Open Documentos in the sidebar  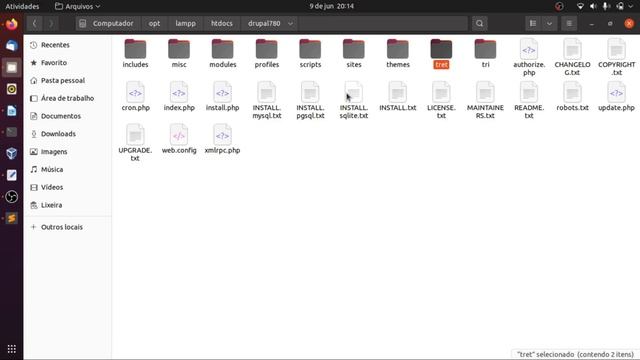pyautogui.click(x=67, y=116)
